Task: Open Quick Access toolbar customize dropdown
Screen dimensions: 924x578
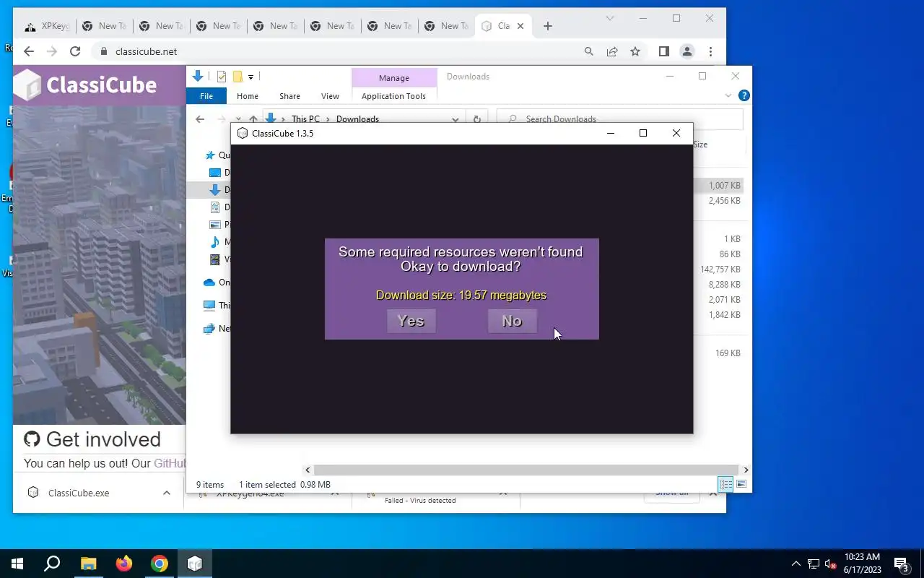Action: tap(251, 77)
